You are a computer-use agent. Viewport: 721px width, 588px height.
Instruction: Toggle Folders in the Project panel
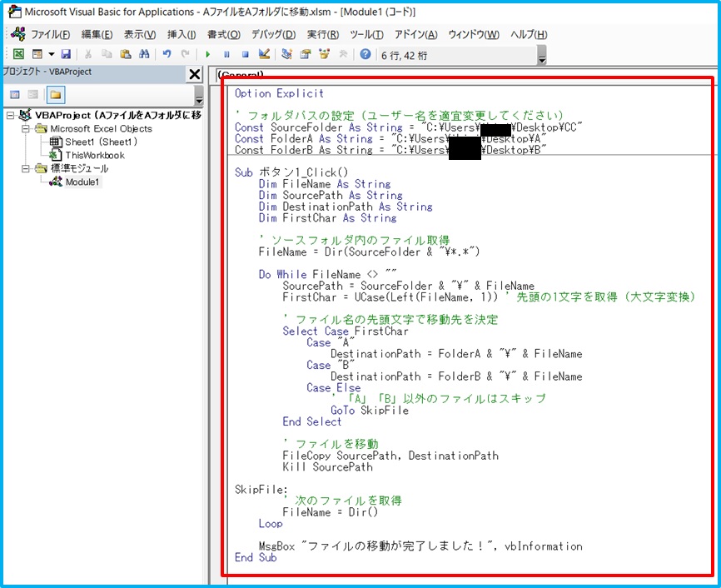[56, 95]
